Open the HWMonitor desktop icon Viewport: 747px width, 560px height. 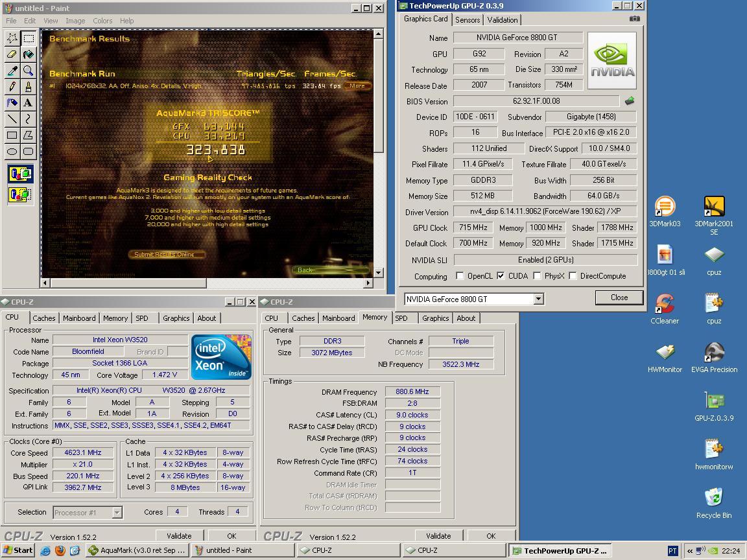click(x=665, y=358)
